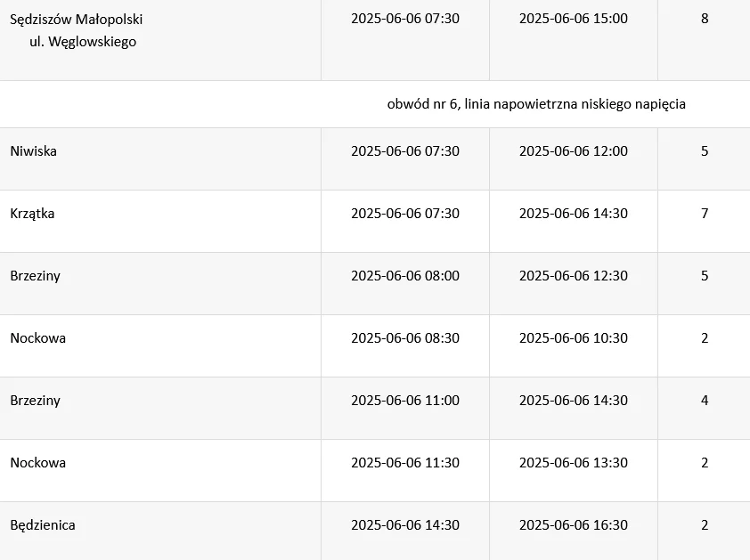750x560 pixels.
Task: Click duration value 4 in Brzeziny row
Action: [x=705, y=401]
